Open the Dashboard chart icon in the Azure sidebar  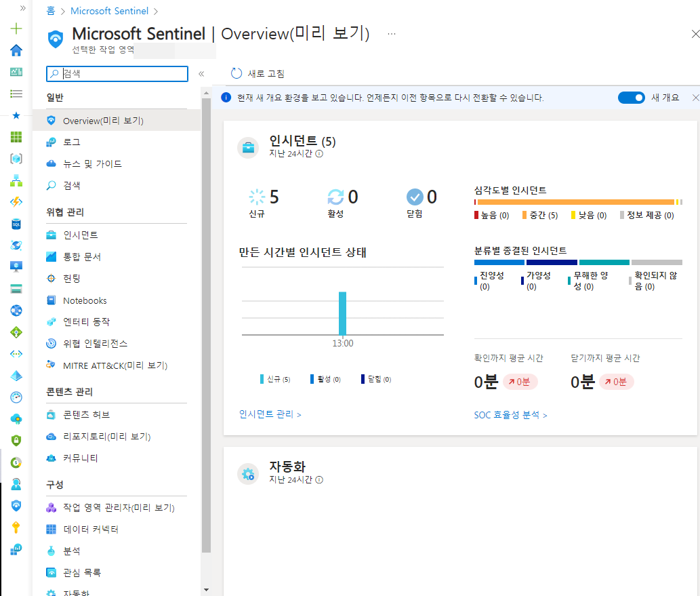16,72
